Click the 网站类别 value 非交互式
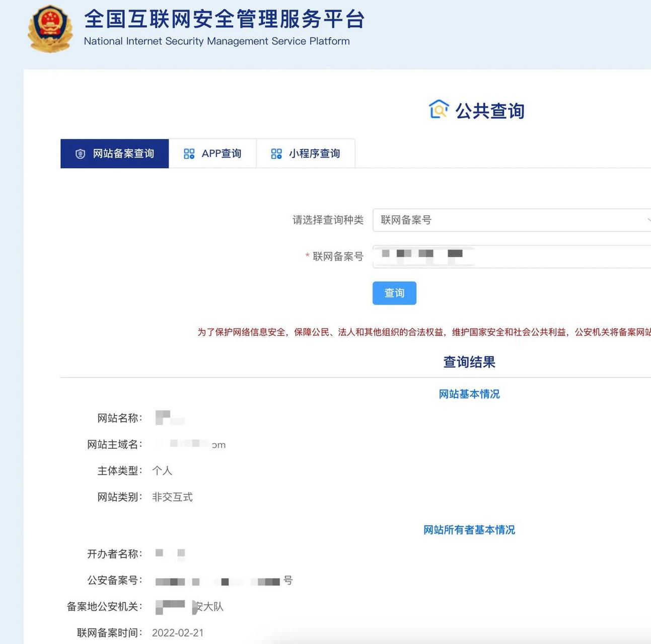Viewport: 651px width, 644px height. (172, 497)
